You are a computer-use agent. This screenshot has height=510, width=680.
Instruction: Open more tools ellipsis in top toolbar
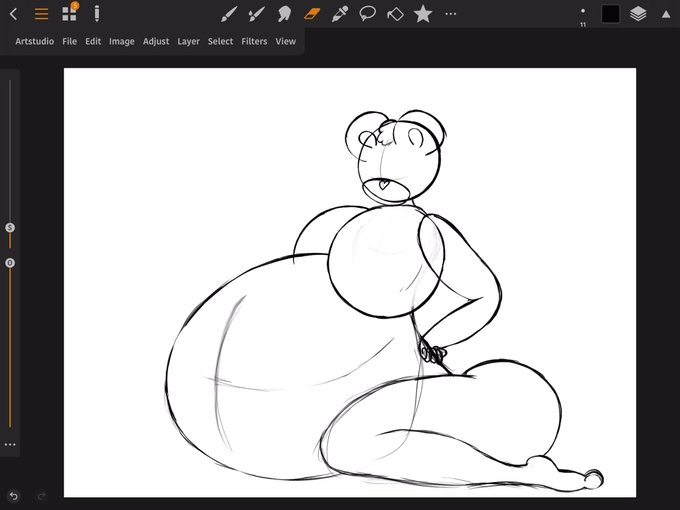click(451, 14)
